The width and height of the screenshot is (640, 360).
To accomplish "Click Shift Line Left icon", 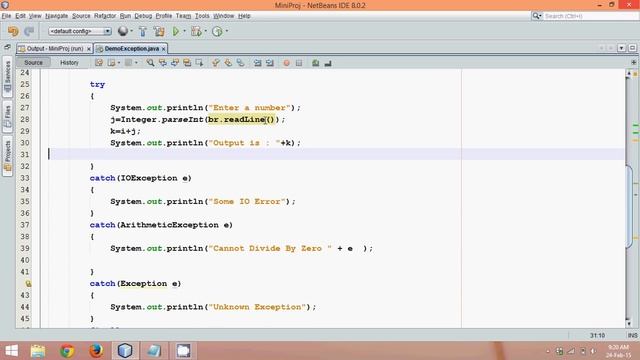I will (x=258, y=63).
